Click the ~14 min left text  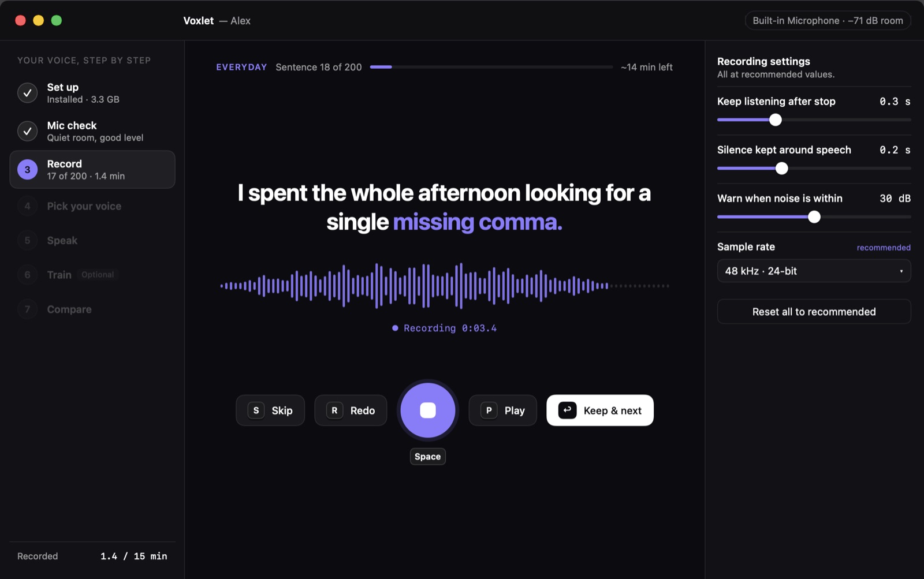click(647, 67)
